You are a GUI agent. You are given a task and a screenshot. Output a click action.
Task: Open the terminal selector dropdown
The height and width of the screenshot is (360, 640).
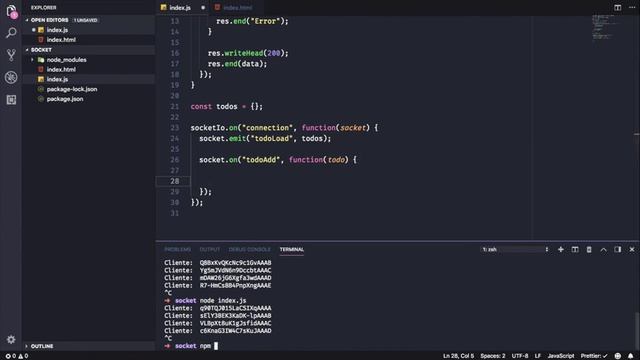click(x=516, y=249)
